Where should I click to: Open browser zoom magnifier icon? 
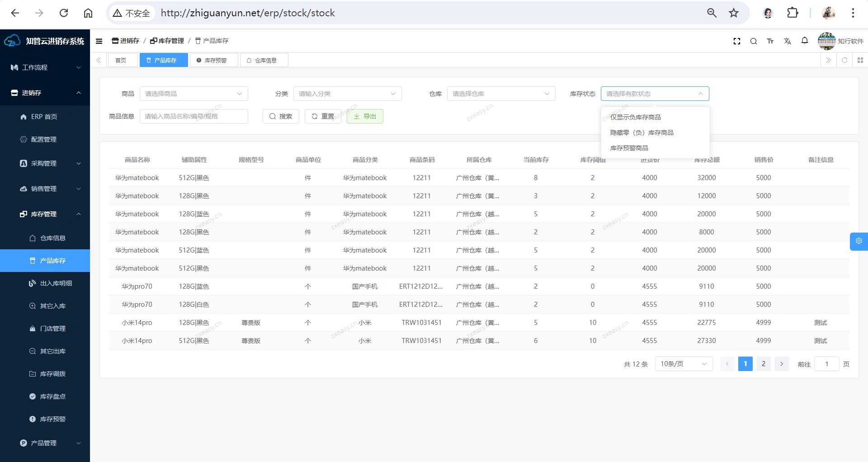click(x=712, y=13)
